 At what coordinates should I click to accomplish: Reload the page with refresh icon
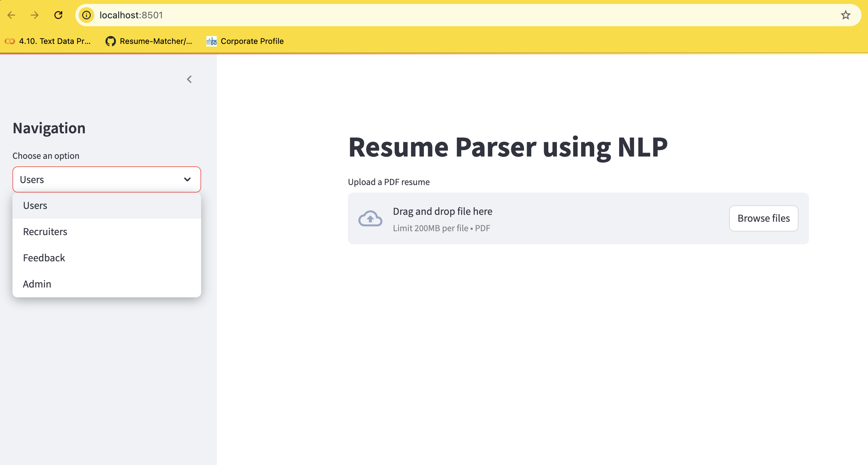pos(58,15)
